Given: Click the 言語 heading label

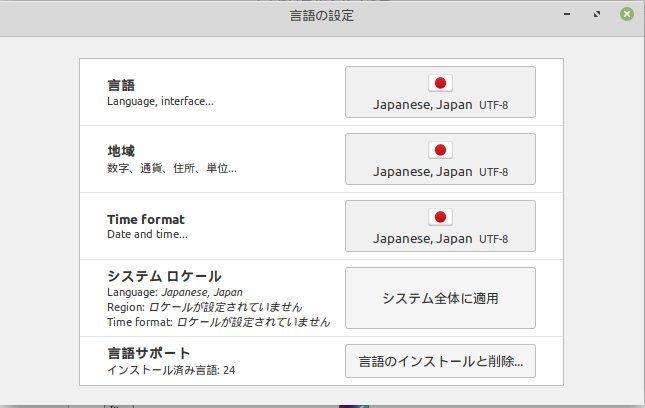Looking at the screenshot, I should tap(121, 85).
